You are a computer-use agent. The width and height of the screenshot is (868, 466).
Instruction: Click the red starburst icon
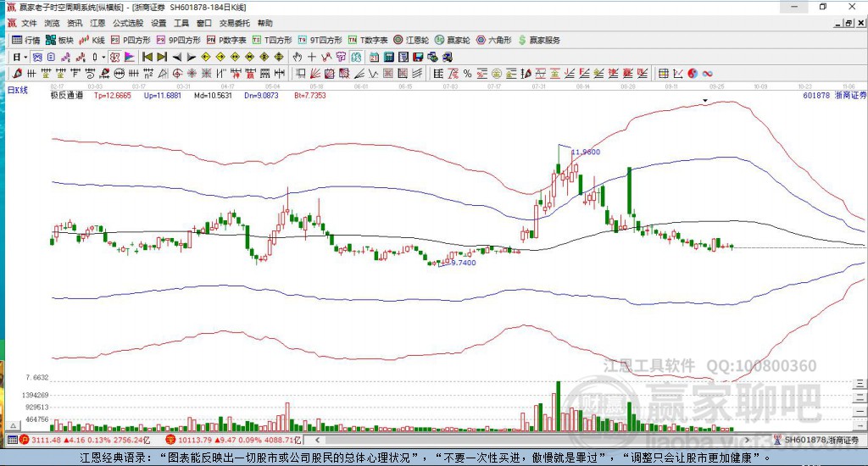(192, 73)
